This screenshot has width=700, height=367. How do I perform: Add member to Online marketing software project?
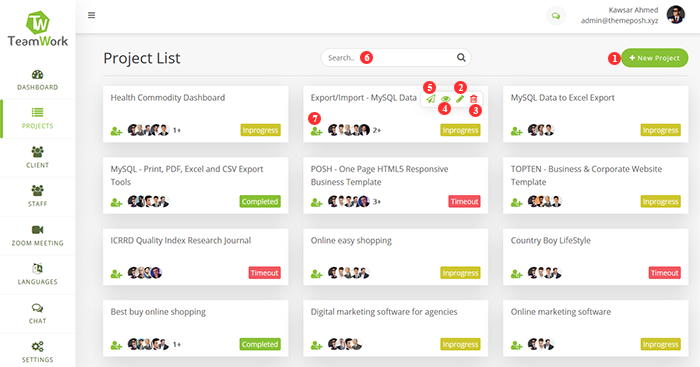(x=517, y=345)
